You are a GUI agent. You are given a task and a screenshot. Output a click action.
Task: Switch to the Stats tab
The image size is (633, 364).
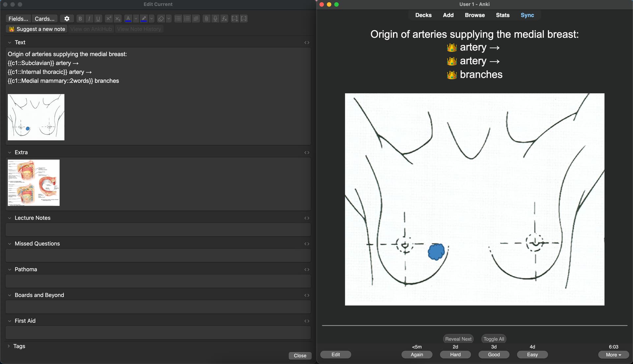[x=502, y=15]
